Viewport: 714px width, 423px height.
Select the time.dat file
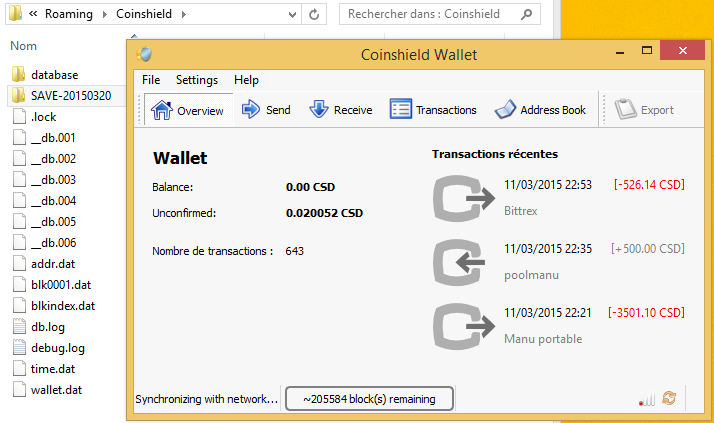(x=53, y=369)
